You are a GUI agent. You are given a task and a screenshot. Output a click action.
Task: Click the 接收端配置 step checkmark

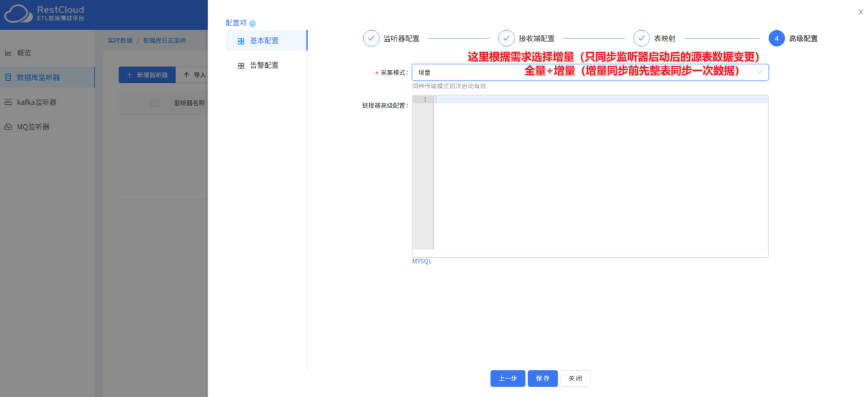click(506, 38)
